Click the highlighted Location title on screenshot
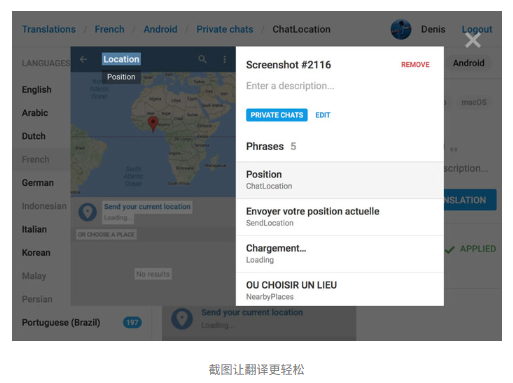The width and height of the screenshot is (513, 383). (x=121, y=59)
